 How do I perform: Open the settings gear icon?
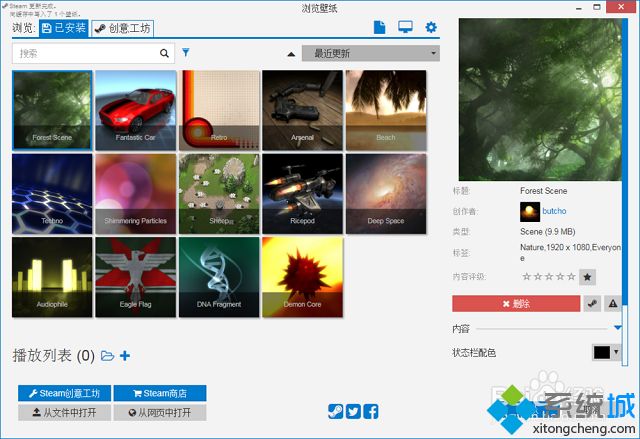tap(431, 27)
